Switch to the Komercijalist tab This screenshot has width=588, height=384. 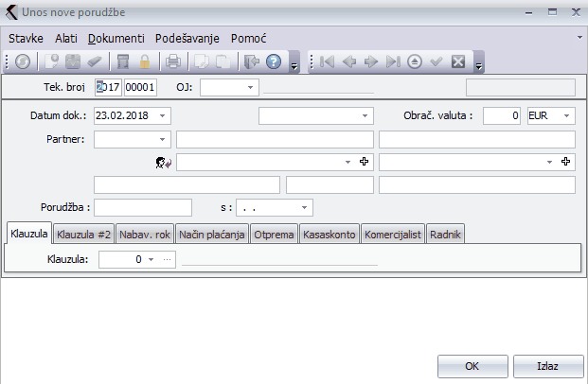[x=392, y=234]
